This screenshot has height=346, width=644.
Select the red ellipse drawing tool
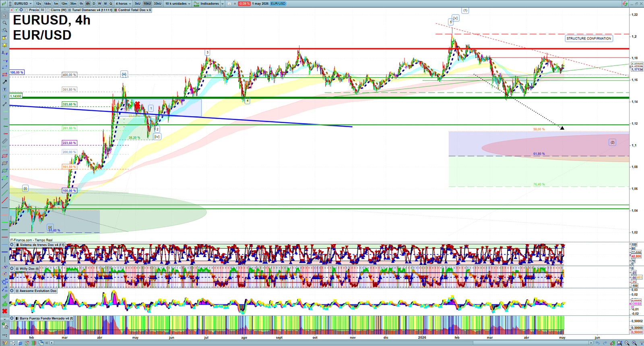point(4,156)
